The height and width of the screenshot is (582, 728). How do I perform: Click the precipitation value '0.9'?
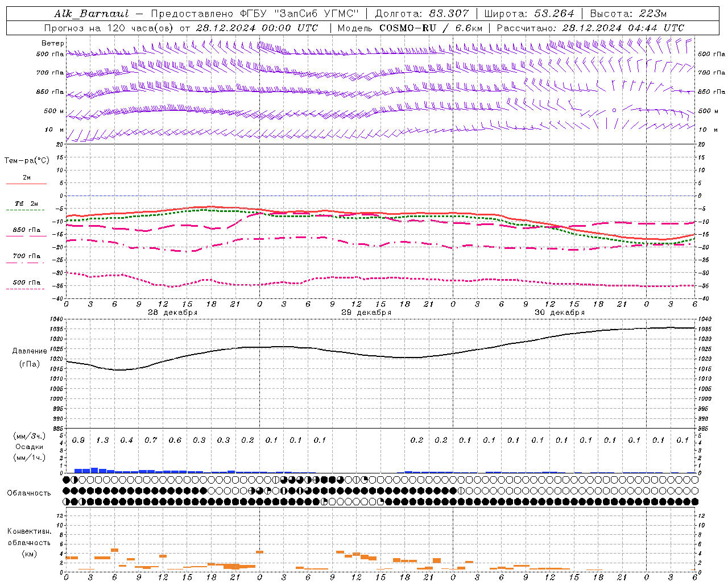78,440
